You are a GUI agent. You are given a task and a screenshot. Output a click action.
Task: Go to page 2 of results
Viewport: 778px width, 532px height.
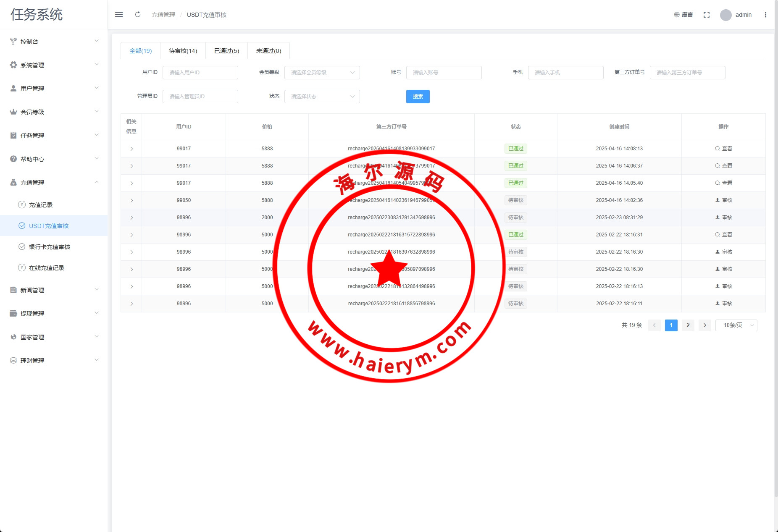688,325
